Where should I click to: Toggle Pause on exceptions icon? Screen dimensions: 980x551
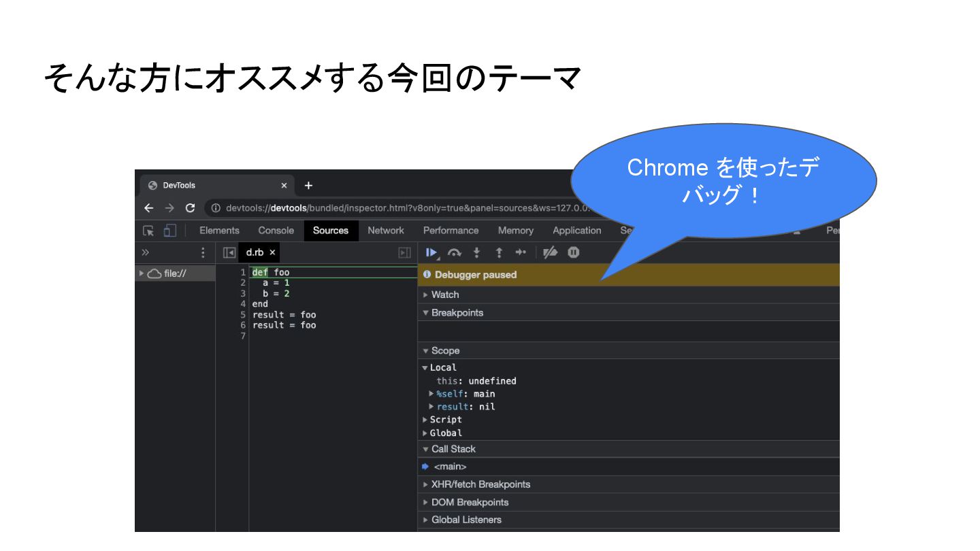(574, 252)
